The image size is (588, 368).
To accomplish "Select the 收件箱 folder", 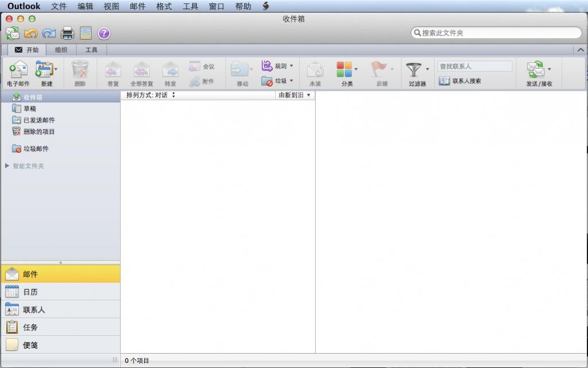I will click(x=60, y=97).
